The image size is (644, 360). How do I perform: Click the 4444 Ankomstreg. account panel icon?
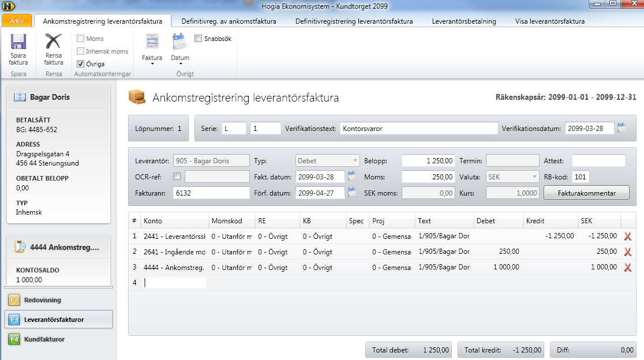tap(20, 247)
